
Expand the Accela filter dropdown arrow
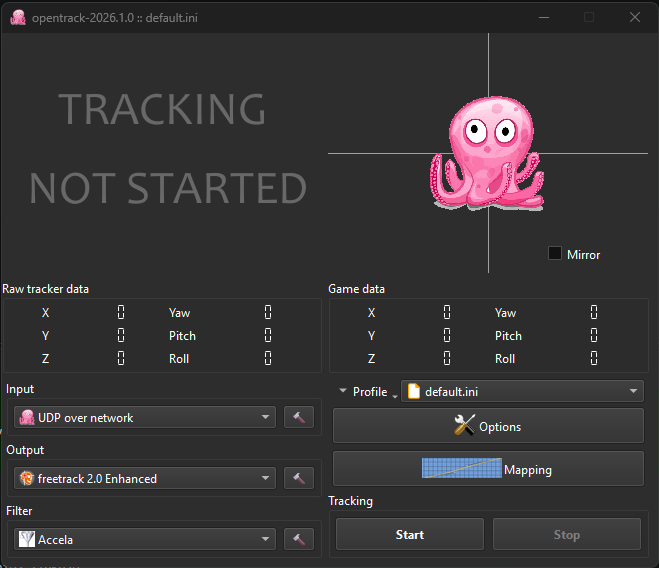coord(265,539)
